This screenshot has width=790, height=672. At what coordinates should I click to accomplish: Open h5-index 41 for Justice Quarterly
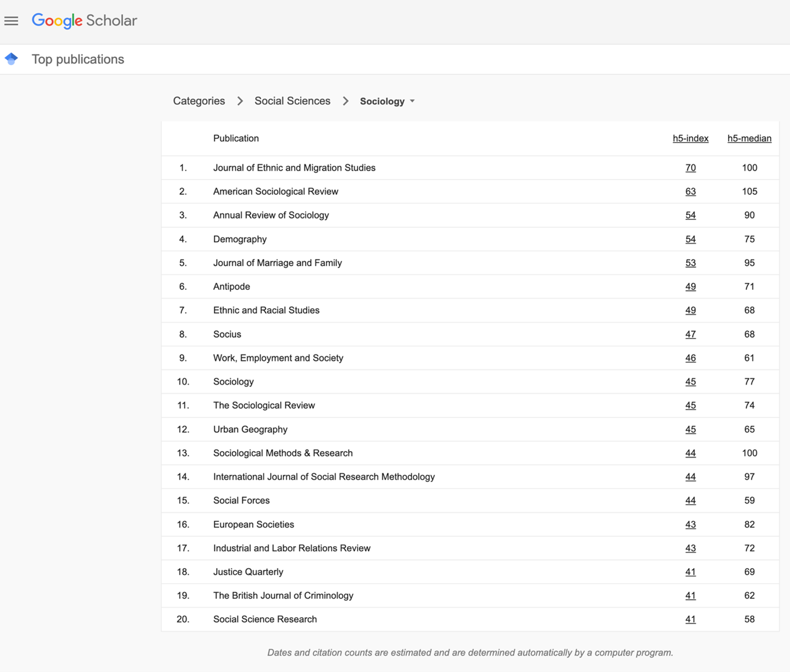690,572
